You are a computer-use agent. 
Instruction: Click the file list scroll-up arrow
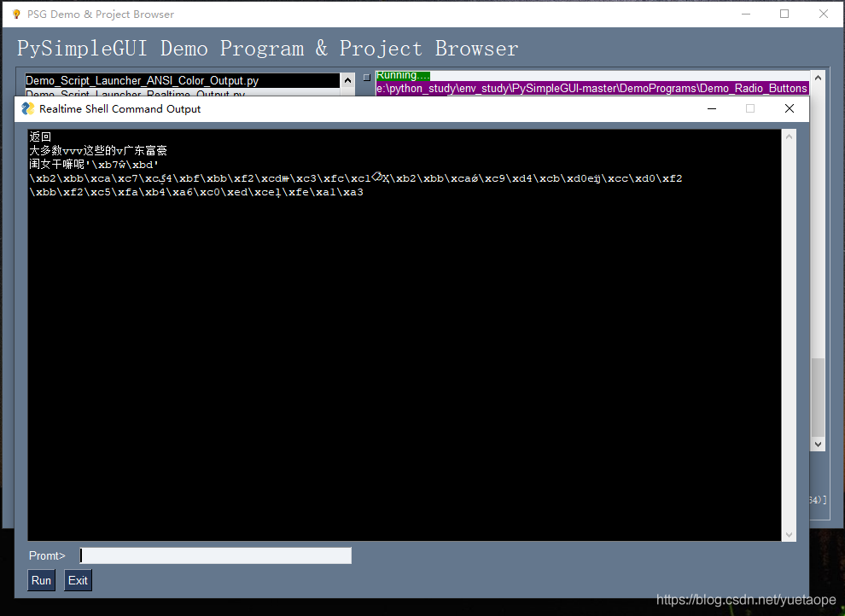pyautogui.click(x=347, y=81)
